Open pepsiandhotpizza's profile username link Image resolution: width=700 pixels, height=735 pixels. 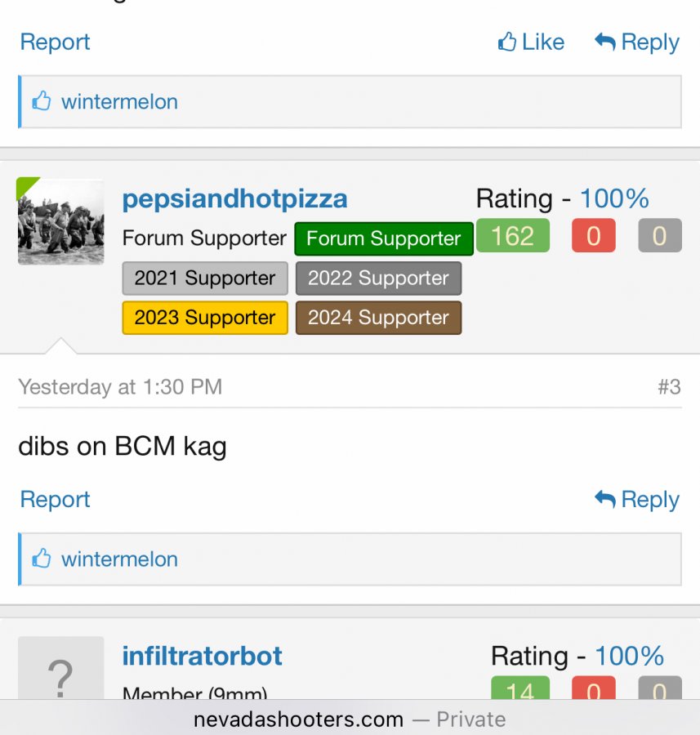click(x=234, y=198)
